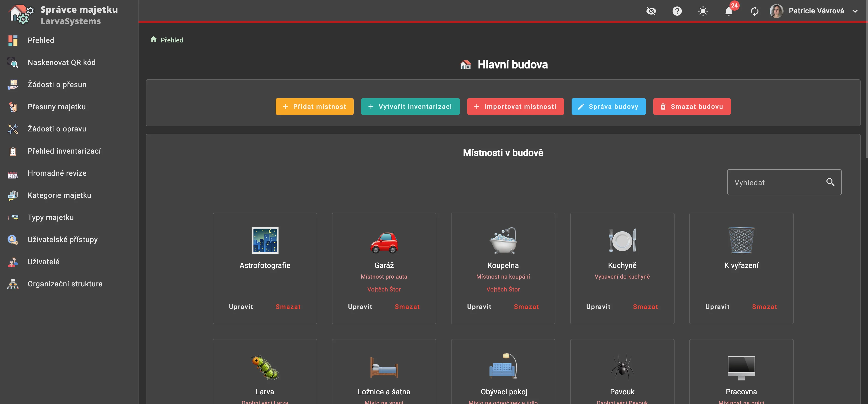Image resolution: width=868 pixels, height=404 pixels.
Task: Click the sync/refresh icon in the top bar
Action: (755, 11)
